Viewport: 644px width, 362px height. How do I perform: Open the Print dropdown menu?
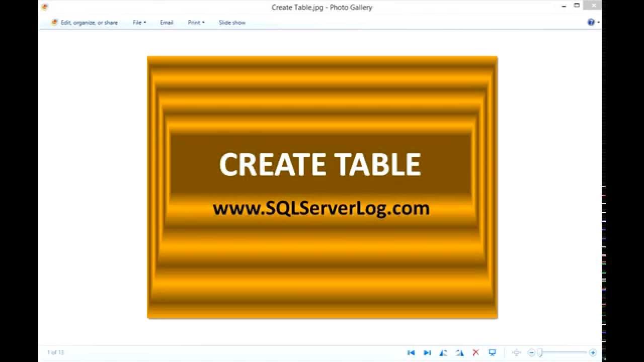click(196, 23)
